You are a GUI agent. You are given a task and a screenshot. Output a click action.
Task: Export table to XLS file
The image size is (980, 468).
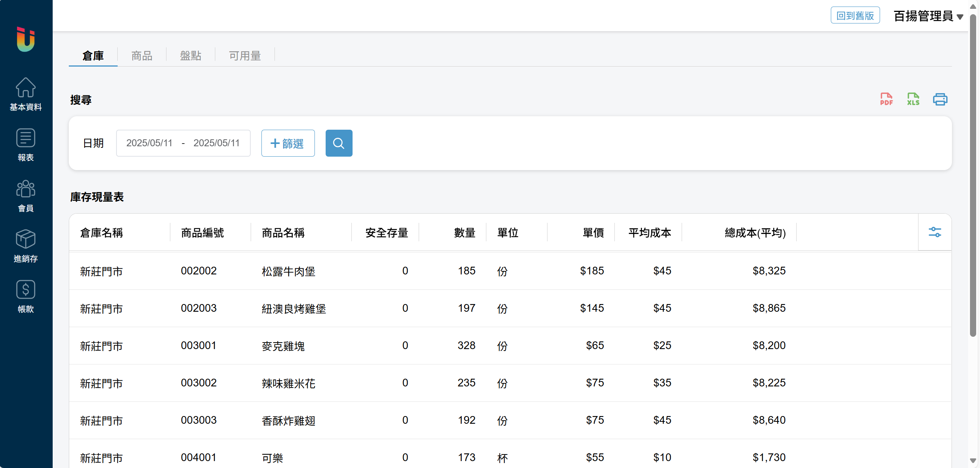click(913, 99)
